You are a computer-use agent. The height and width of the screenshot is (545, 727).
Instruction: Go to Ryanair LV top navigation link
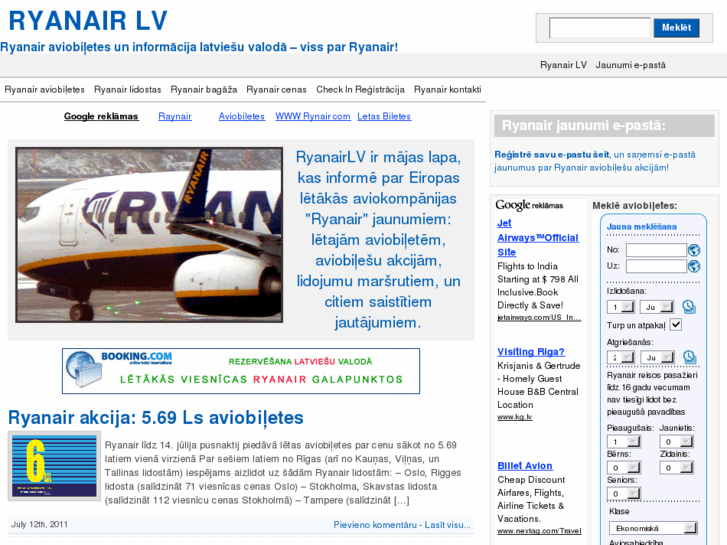(563, 65)
